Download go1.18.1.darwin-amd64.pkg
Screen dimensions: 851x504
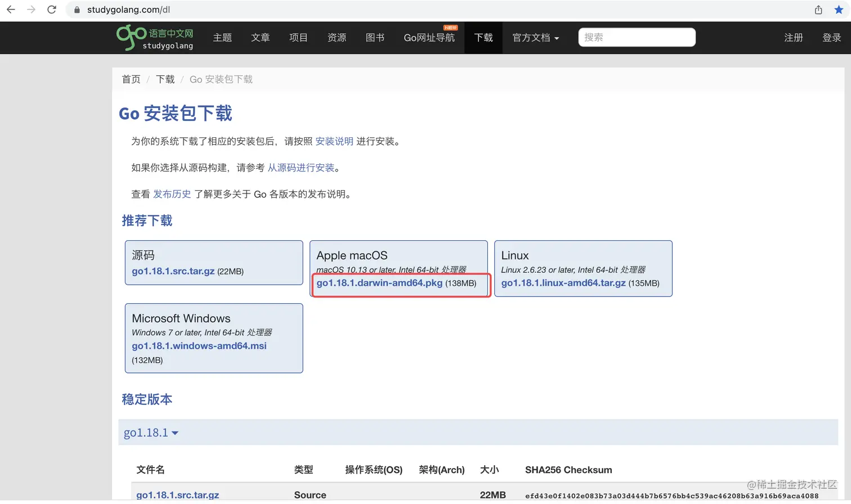tap(379, 283)
